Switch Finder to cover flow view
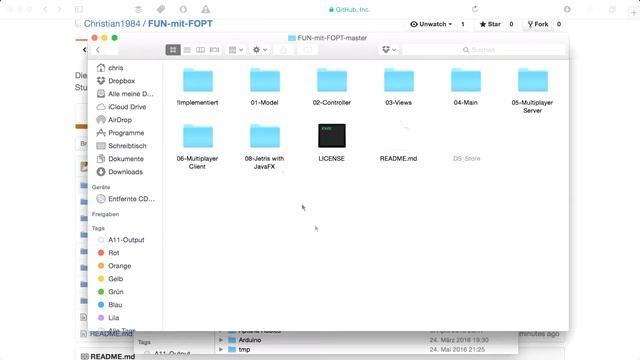640x360 pixels. coord(214,50)
